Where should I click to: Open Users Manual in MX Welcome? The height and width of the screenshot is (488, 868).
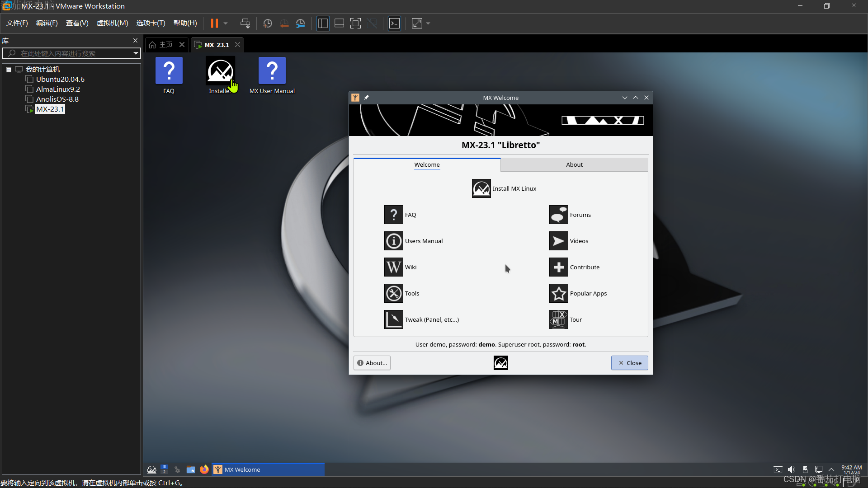pyautogui.click(x=393, y=241)
